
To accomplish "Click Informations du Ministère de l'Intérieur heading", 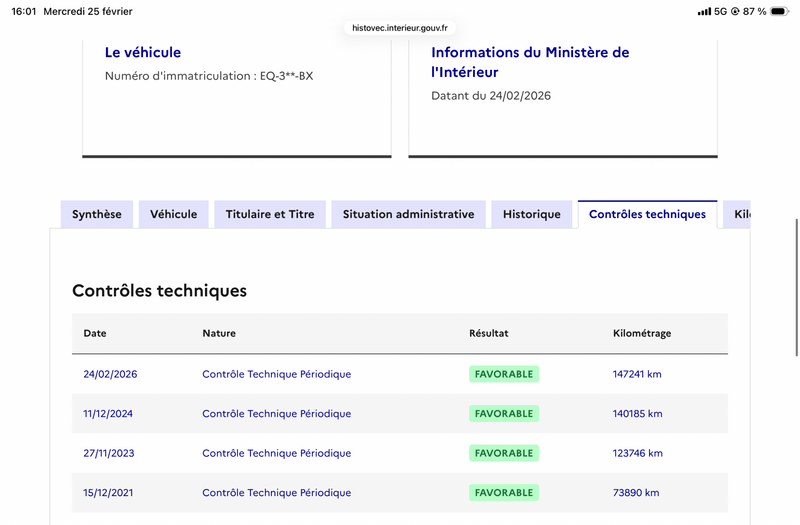I will pos(530,62).
